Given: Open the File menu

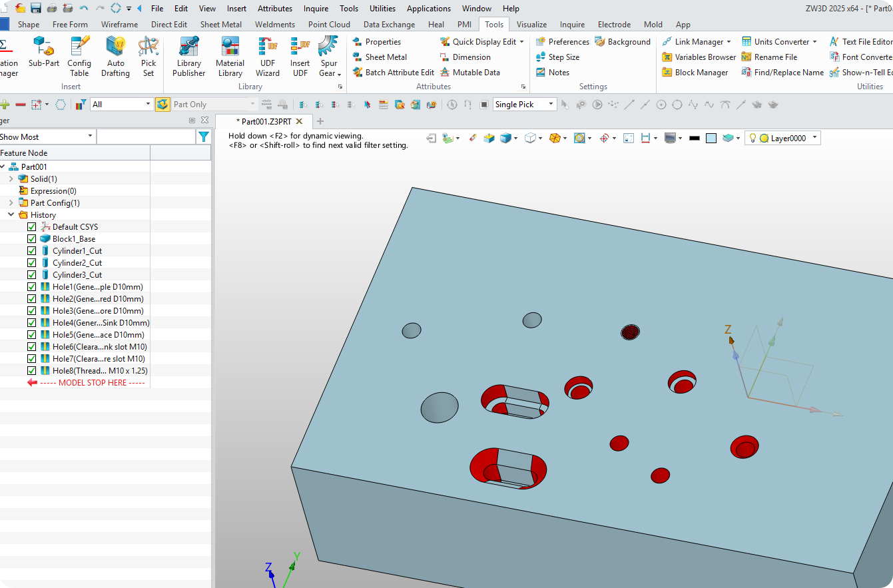Looking at the screenshot, I should coord(157,9).
